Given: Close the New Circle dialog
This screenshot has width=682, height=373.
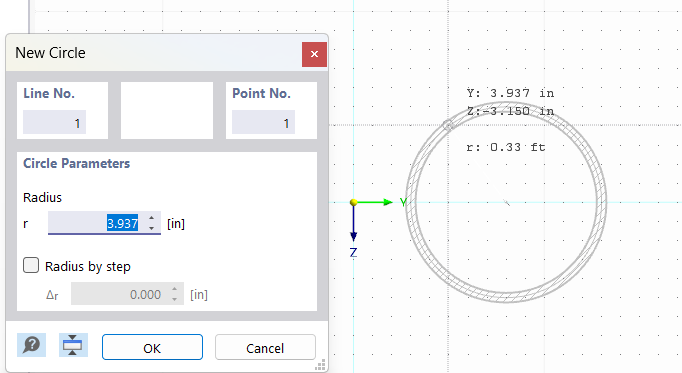Looking at the screenshot, I should point(314,54).
